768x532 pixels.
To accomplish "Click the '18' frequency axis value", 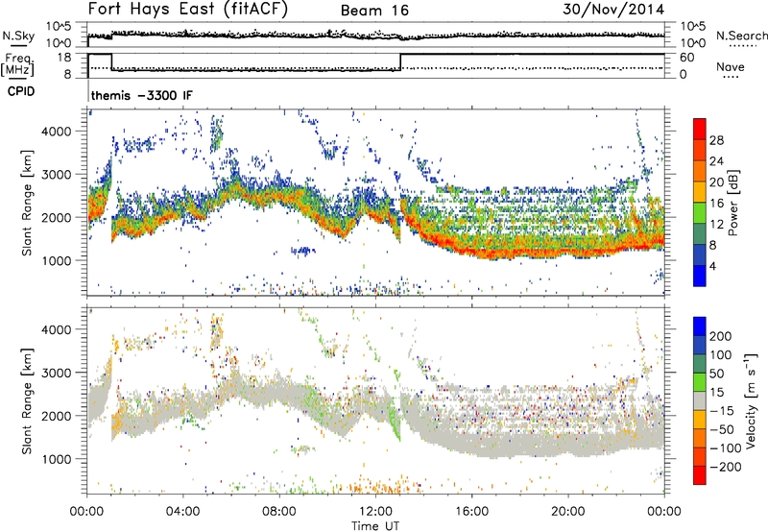I will point(64,58).
